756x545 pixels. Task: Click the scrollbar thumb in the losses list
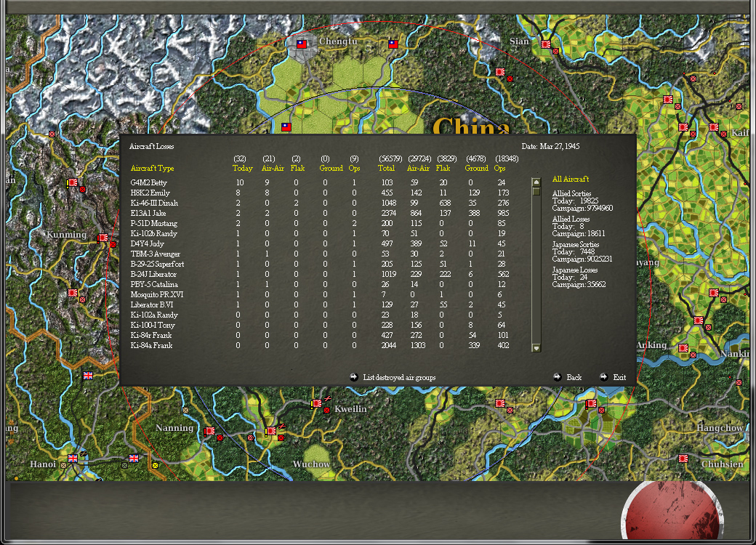tap(536, 191)
